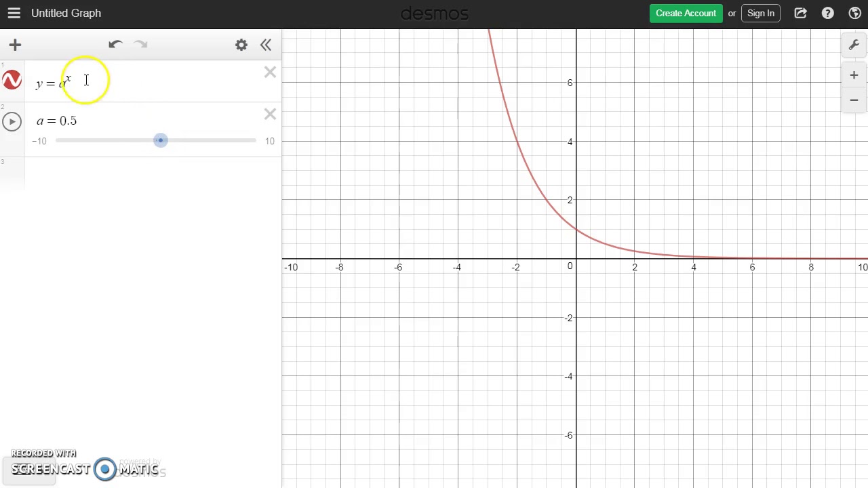Zoom out on the graph
Image resolution: width=868 pixels, height=488 pixels.
point(854,100)
